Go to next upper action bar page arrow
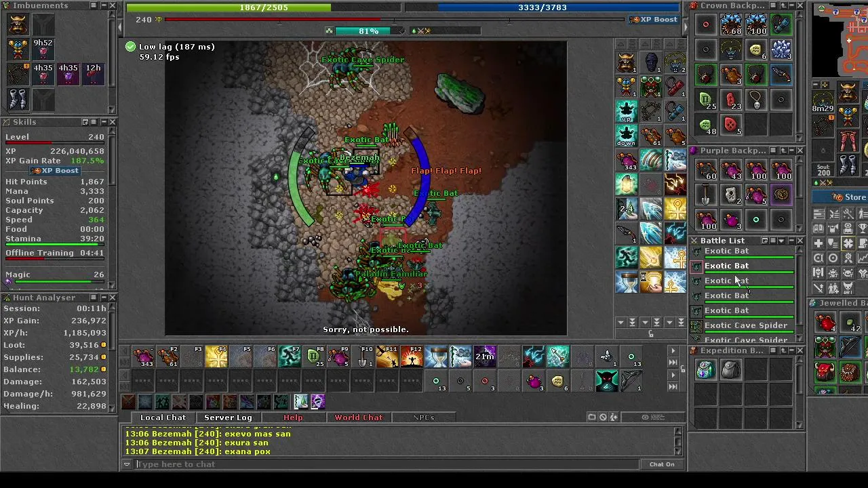 [673, 350]
